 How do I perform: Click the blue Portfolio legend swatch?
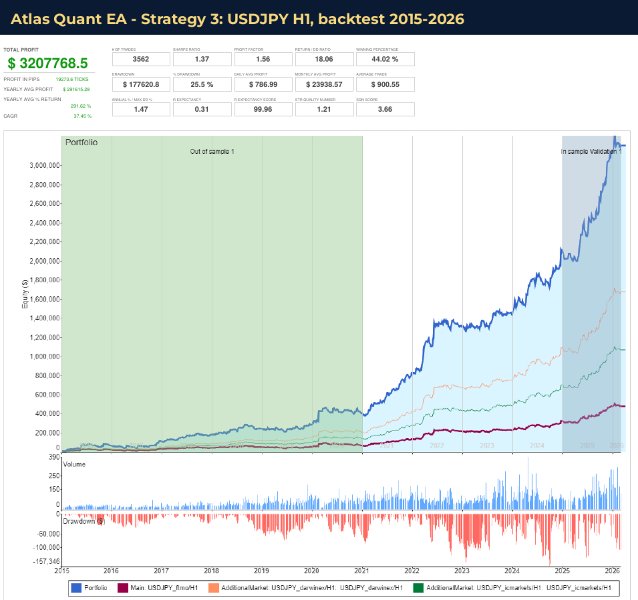[x=76, y=588]
